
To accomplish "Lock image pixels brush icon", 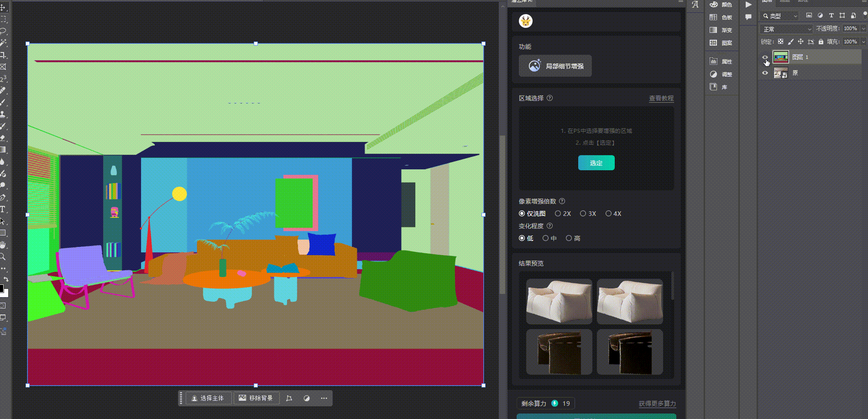I will coord(791,42).
